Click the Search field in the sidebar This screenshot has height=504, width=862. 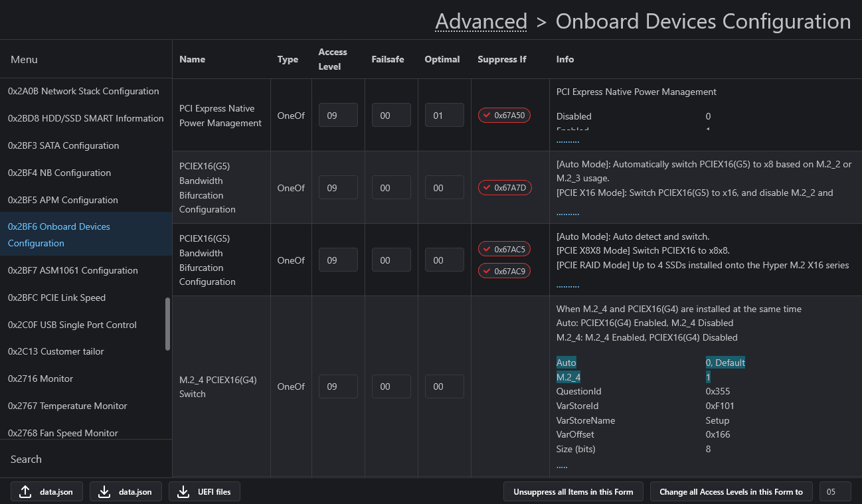[86, 459]
